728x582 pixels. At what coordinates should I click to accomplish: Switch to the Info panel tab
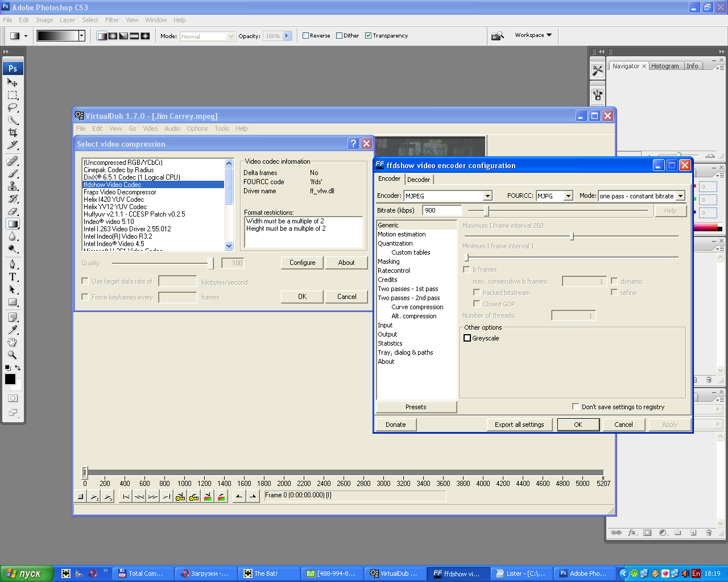click(692, 66)
